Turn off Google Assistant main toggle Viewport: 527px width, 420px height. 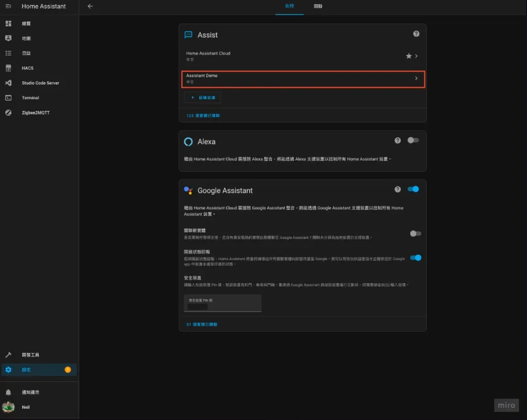(x=413, y=189)
